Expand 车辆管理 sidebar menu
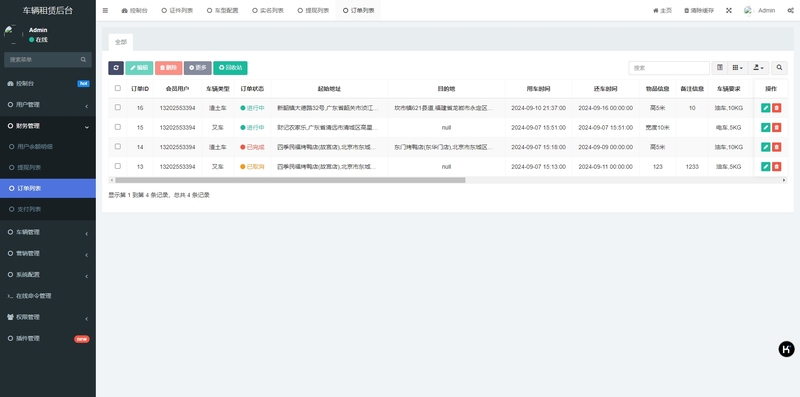This screenshot has height=397, width=800. pos(48,232)
